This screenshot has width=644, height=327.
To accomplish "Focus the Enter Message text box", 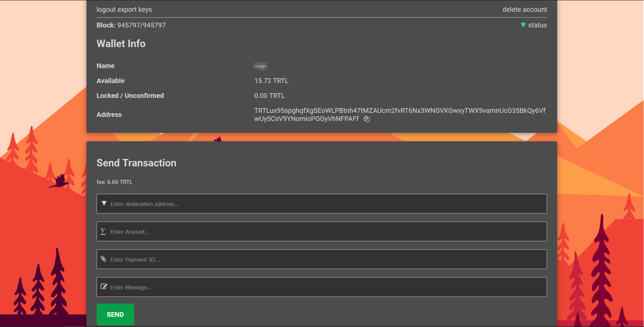I will [325, 287].
